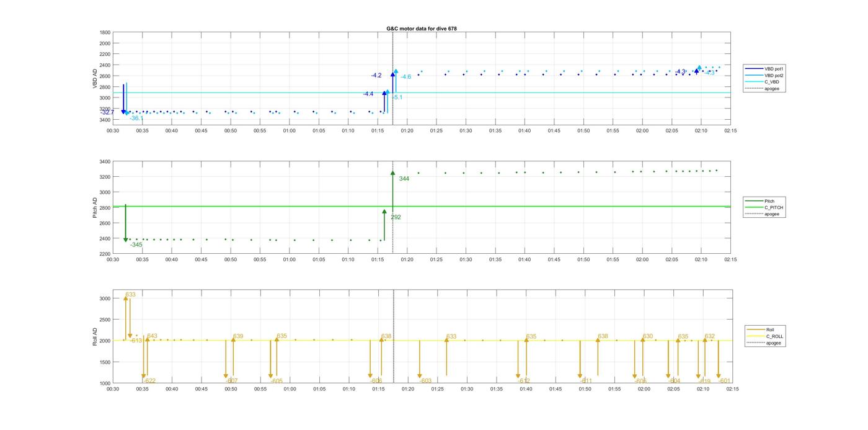This screenshot has width=868, height=430.
Task: Click the '-345' pitch annotation
Action: (136, 245)
